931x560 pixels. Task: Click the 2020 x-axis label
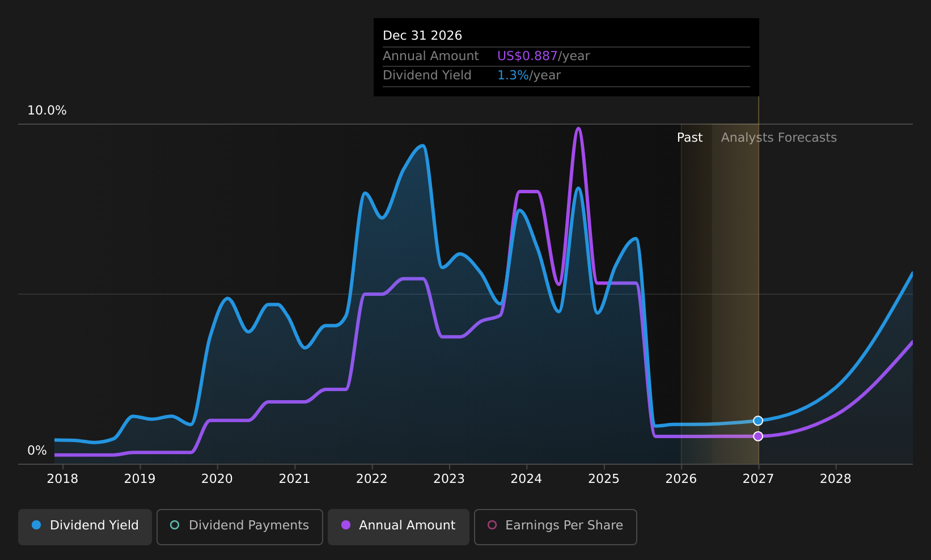217,479
